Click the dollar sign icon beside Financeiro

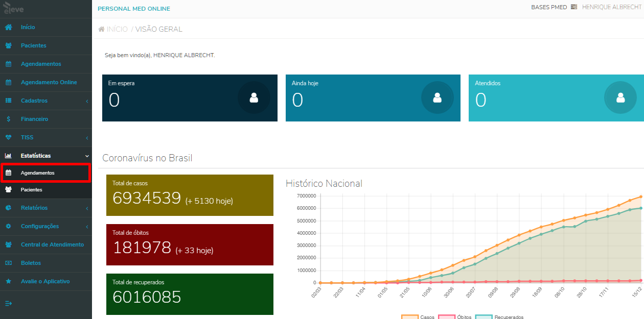click(8, 119)
